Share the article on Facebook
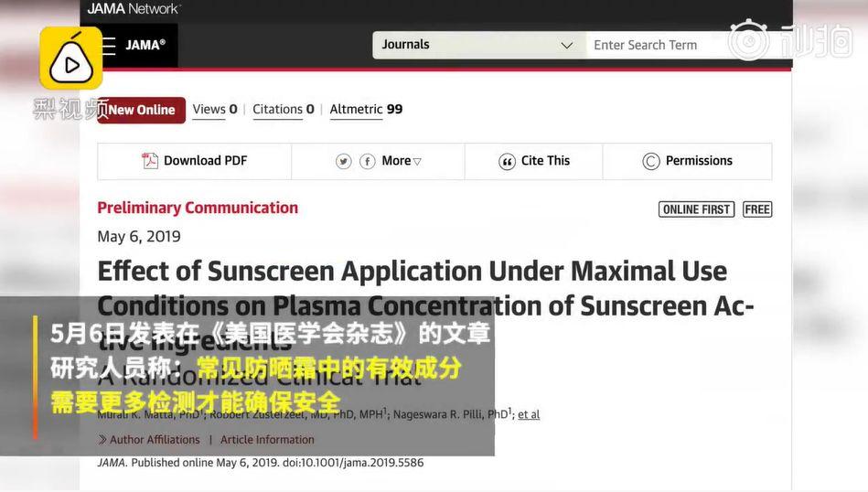 367,162
